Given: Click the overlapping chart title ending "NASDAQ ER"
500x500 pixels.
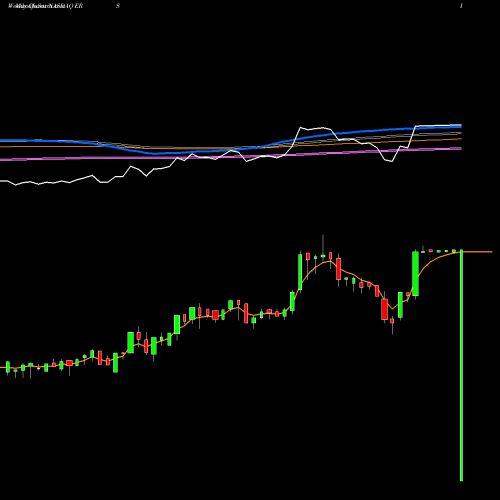Looking at the screenshot, I should click(x=45, y=6).
